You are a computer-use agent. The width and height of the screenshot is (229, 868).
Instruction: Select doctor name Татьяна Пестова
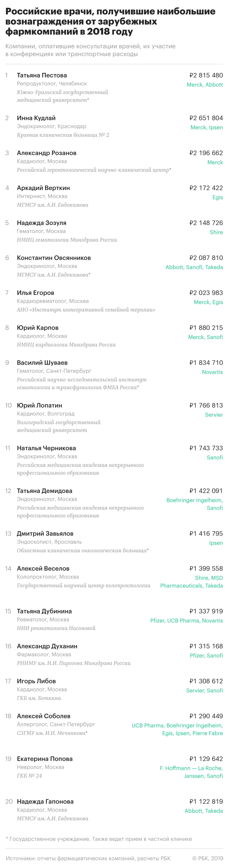[x=42, y=75]
